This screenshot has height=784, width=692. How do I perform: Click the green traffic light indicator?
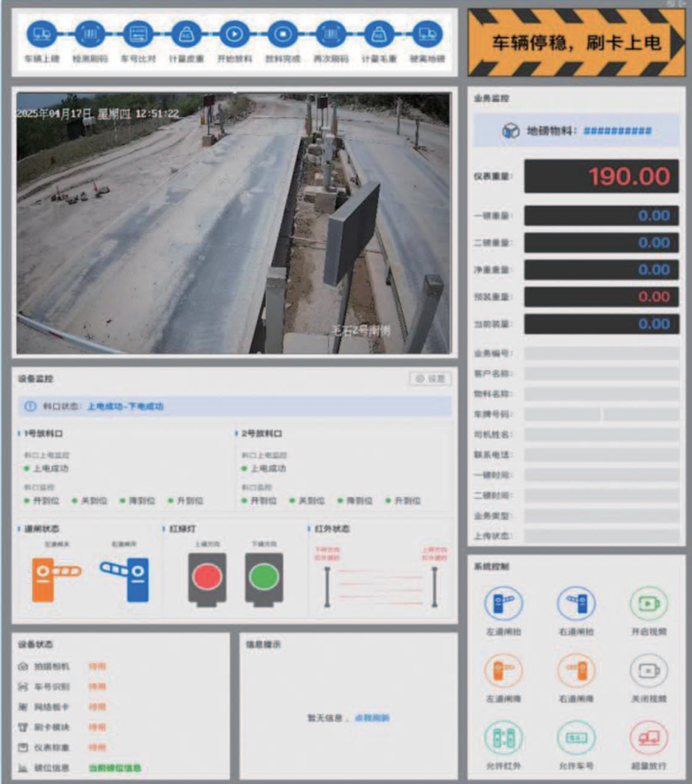tap(264, 576)
